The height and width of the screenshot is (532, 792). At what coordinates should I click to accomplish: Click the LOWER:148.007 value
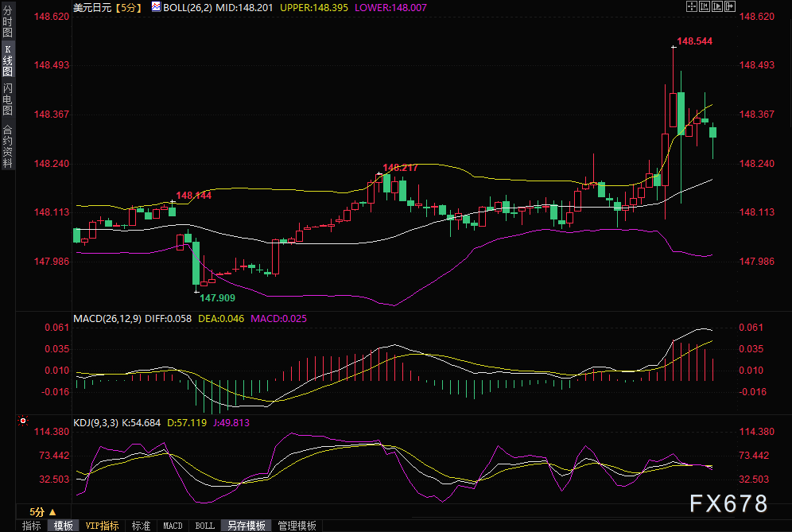pyautogui.click(x=390, y=8)
